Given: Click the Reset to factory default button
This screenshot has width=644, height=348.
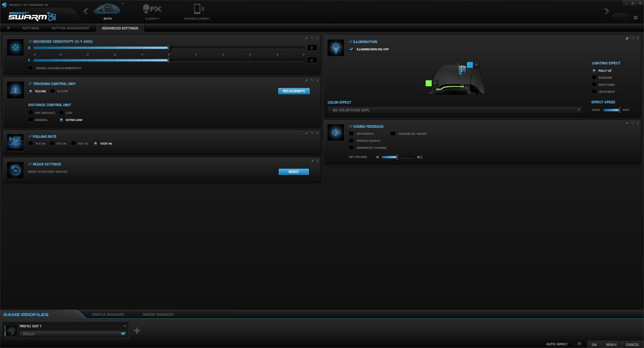Looking at the screenshot, I should (x=294, y=171).
